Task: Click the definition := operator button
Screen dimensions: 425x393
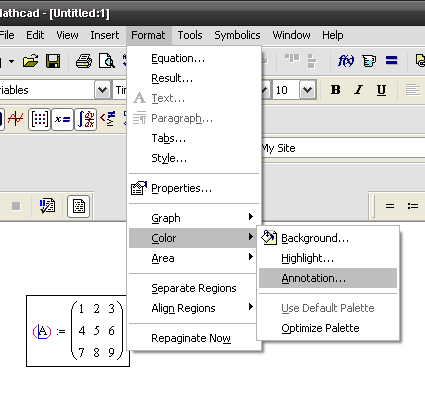Action: pos(413,206)
